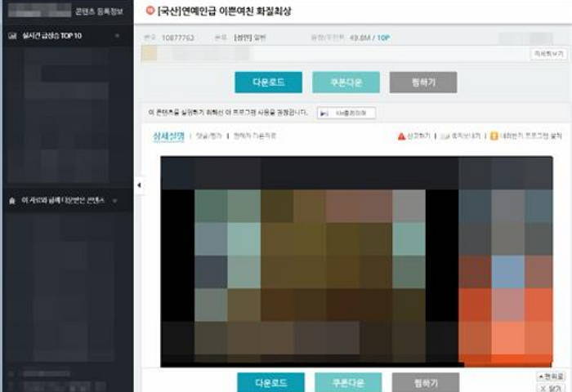
Task: Collapse the left sidebar with the arrow handle
Action: (x=139, y=185)
